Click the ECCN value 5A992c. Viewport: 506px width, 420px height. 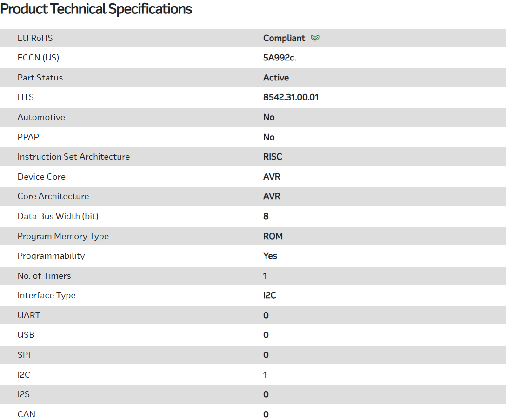(x=280, y=58)
